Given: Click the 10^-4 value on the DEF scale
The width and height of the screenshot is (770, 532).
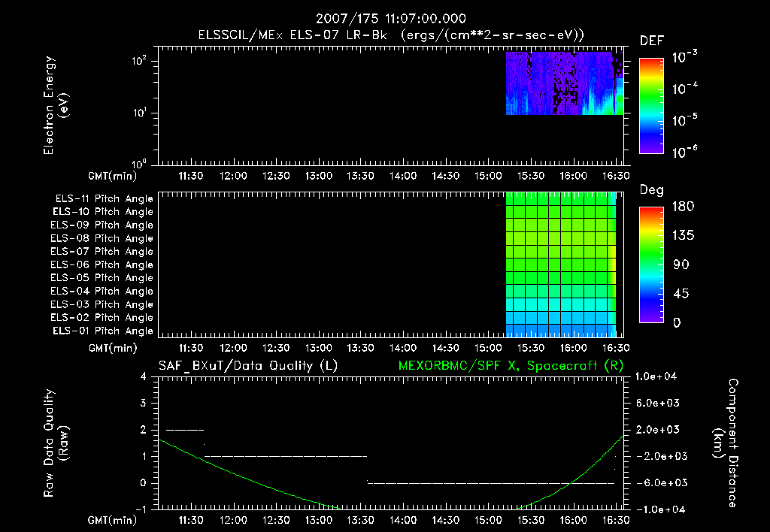Looking at the screenshot, I should pyautogui.click(x=684, y=89).
